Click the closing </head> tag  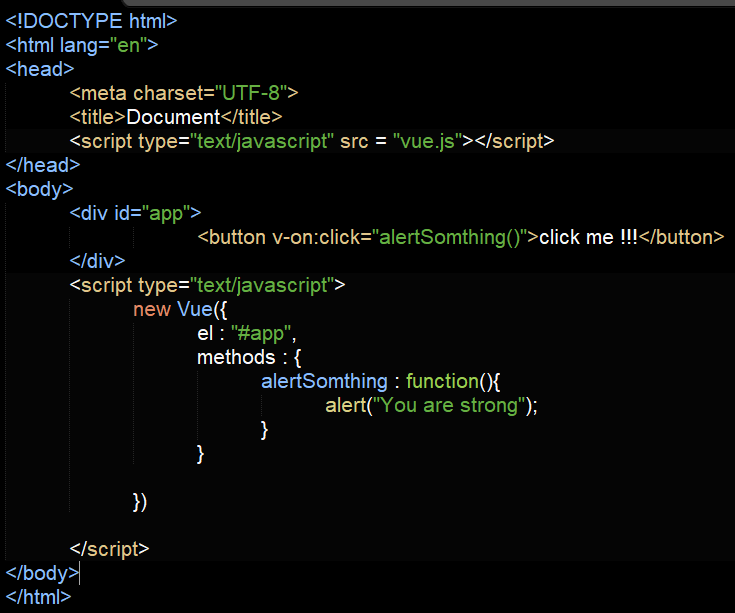coord(43,165)
